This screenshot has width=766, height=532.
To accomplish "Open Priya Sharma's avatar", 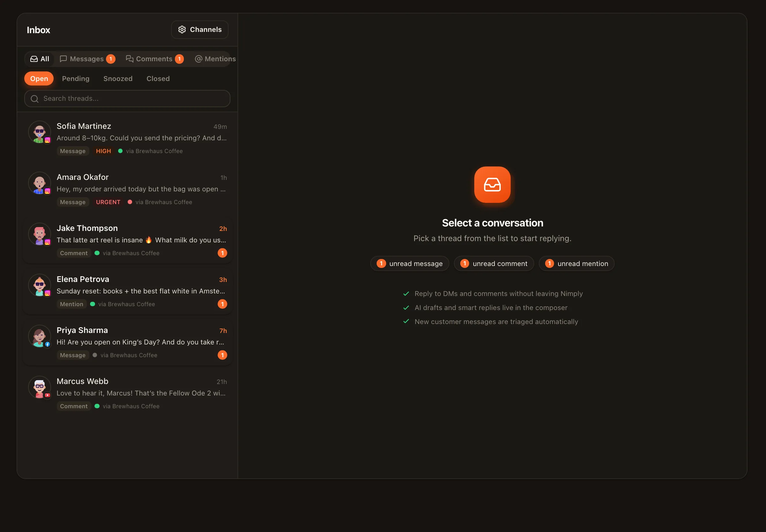I will 39,336.
